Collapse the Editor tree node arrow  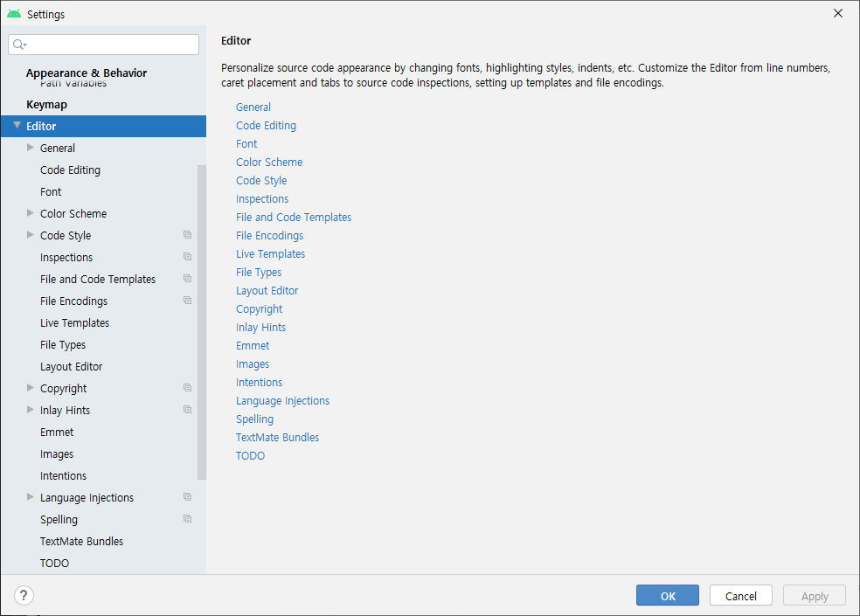click(17, 126)
